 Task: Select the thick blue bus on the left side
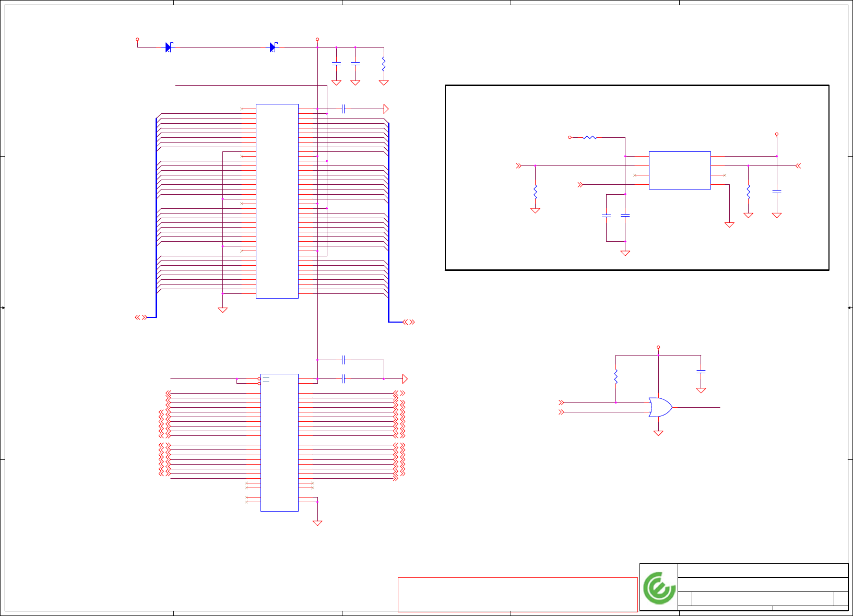(x=156, y=217)
